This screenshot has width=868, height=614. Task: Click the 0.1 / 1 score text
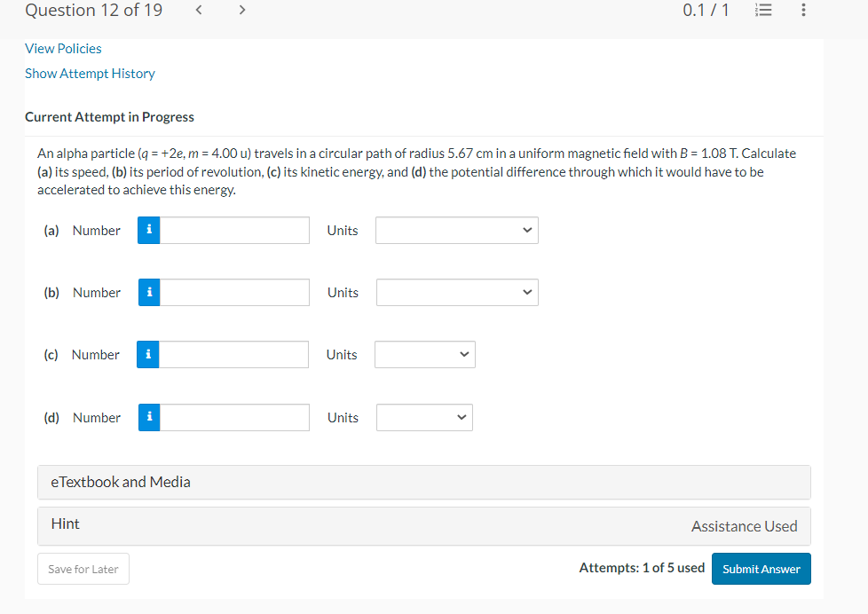pyautogui.click(x=706, y=10)
